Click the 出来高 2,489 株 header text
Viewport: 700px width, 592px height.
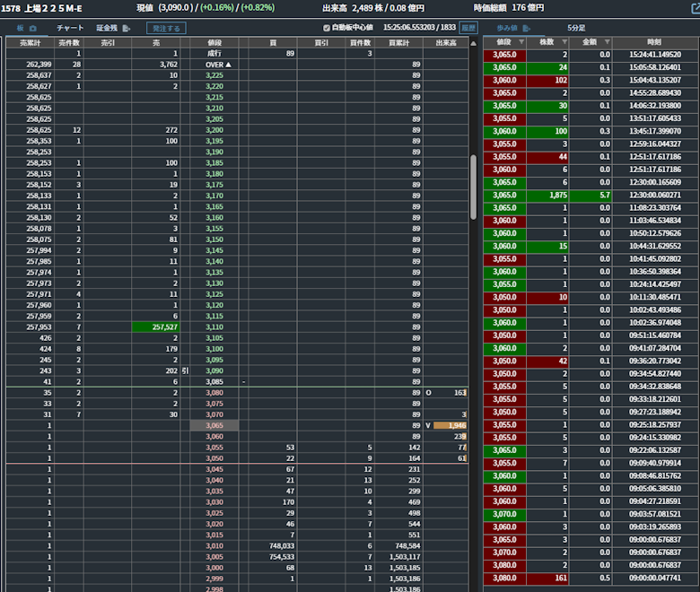[x=373, y=8]
